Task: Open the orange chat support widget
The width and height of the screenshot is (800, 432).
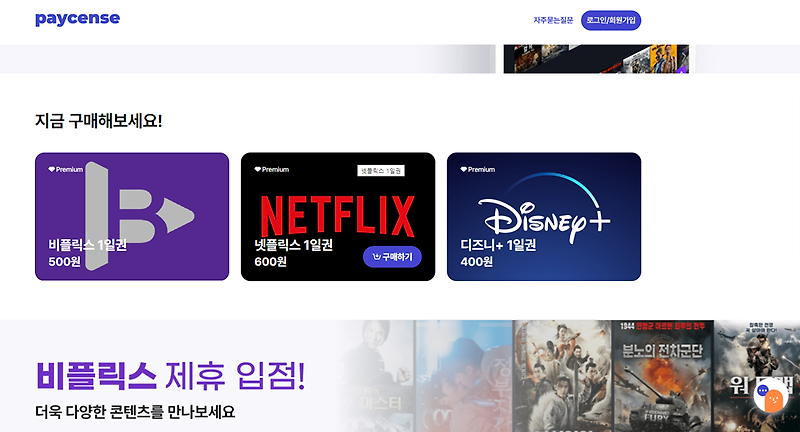Action: click(x=770, y=396)
